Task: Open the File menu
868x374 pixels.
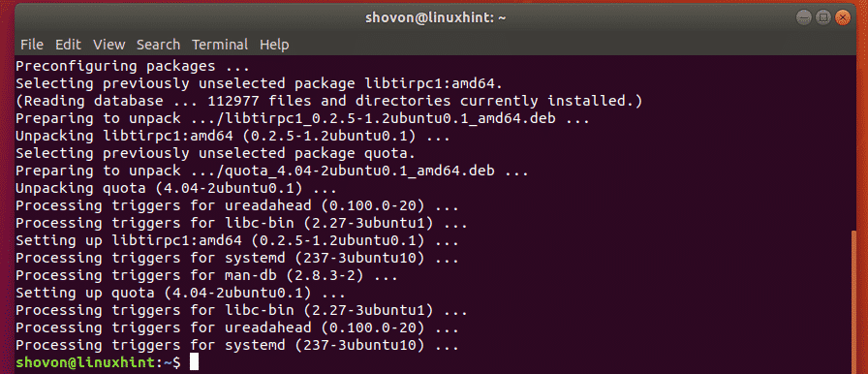Action: [x=32, y=45]
